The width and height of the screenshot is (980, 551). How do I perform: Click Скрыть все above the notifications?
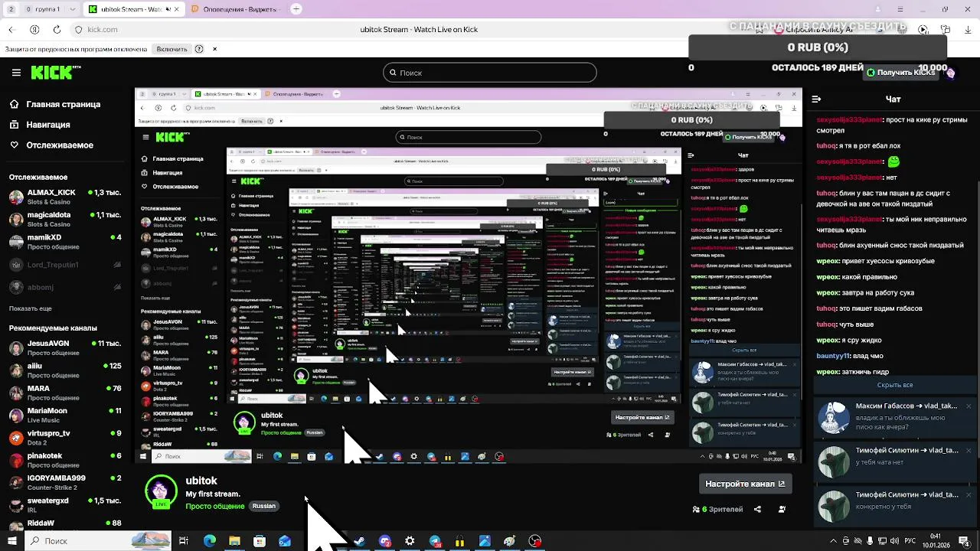[x=895, y=385]
